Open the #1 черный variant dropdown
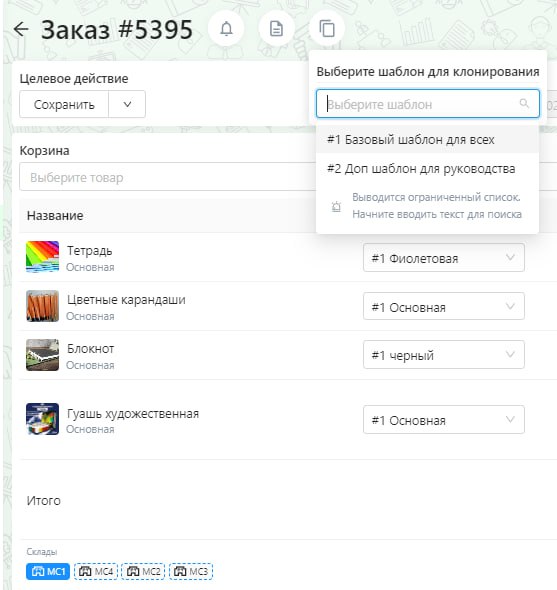Viewport: 557px width, 590px height. click(444, 354)
